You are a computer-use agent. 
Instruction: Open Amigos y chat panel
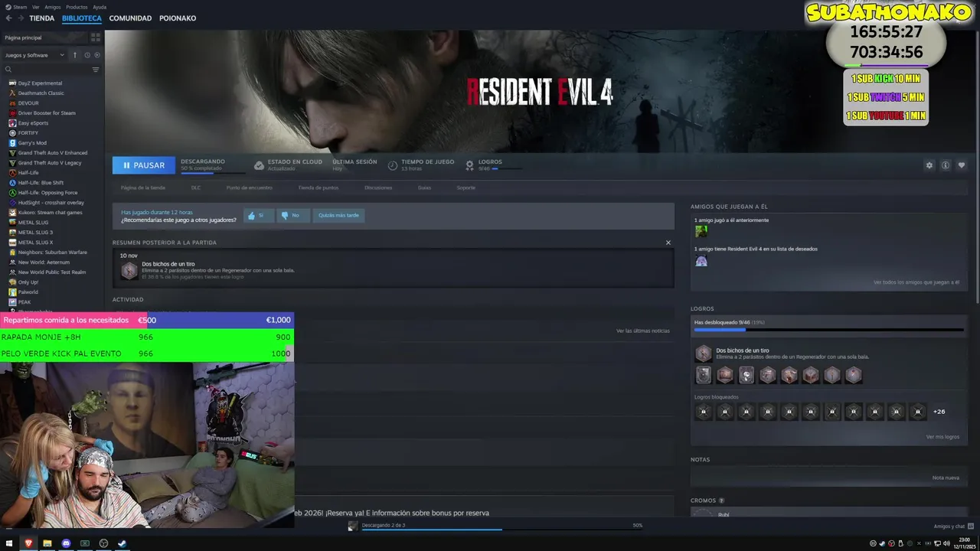point(953,527)
